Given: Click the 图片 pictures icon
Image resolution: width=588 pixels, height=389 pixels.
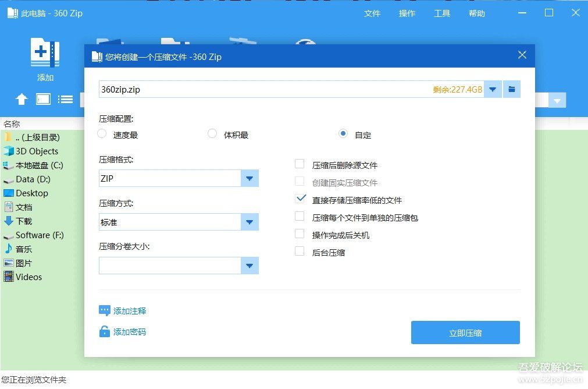Looking at the screenshot, I should click(x=8, y=263).
